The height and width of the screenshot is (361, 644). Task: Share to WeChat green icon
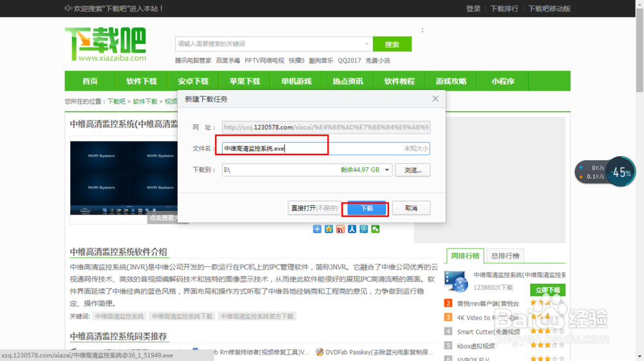click(x=375, y=229)
